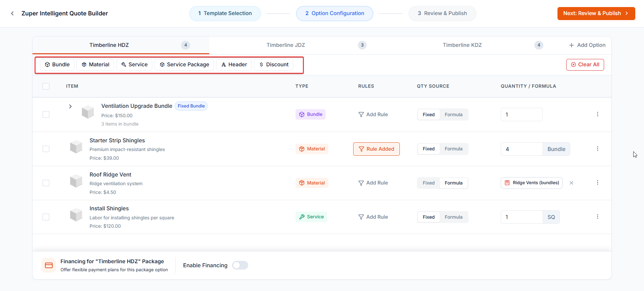This screenshot has height=291, width=644.
Task: Remove Ridge Vents formula with the X icon
Action: click(x=572, y=183)
